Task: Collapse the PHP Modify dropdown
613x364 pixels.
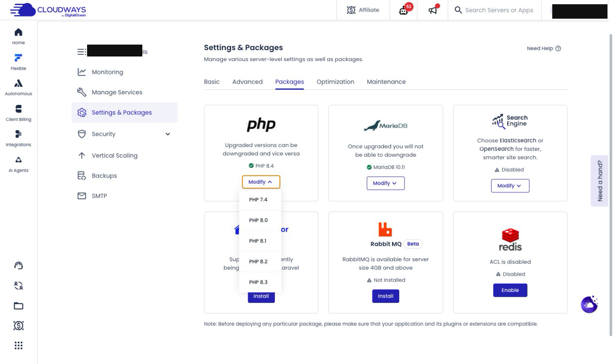Action: [x=261, y=182]
